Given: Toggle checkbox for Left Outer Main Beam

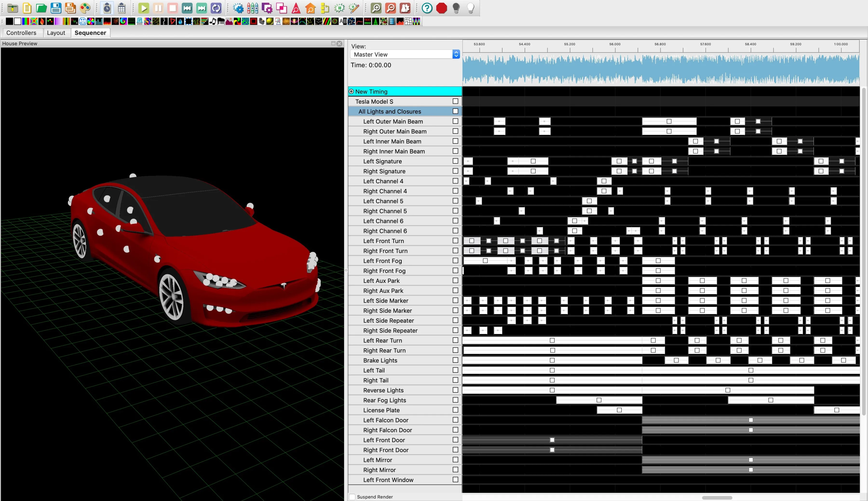Looking at the screenshot, I should pos(455,121).
